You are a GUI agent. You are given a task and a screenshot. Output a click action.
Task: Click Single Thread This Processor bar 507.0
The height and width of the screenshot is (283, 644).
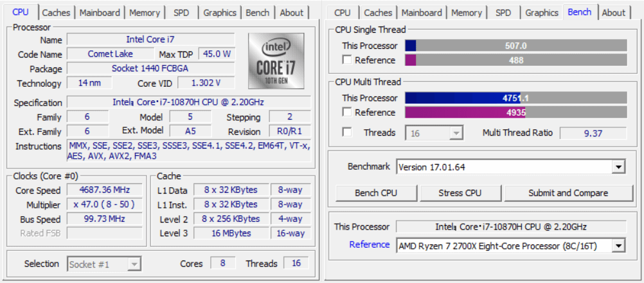click(516, 46)
